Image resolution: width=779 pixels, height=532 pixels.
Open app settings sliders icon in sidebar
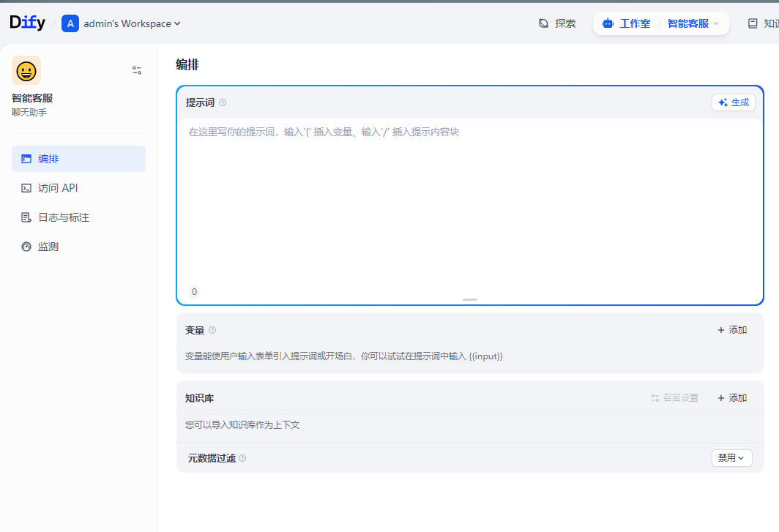[137, 70]
